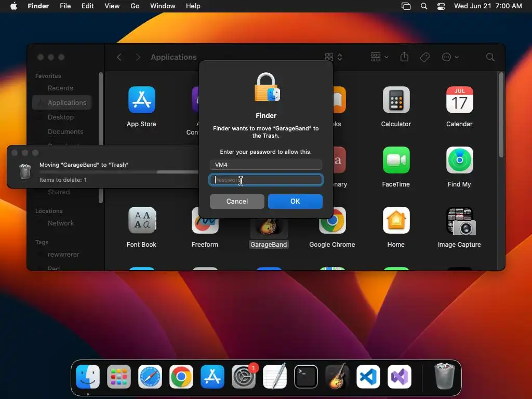
Task: Click the Tags icon in Finder toolbar
Action: click(x=425, y=57)
